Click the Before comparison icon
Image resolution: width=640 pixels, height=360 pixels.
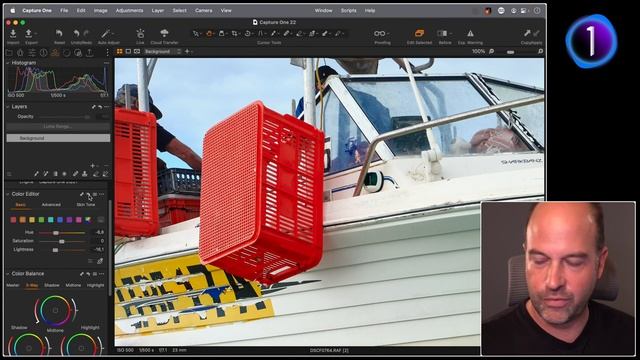pos(442,33)
